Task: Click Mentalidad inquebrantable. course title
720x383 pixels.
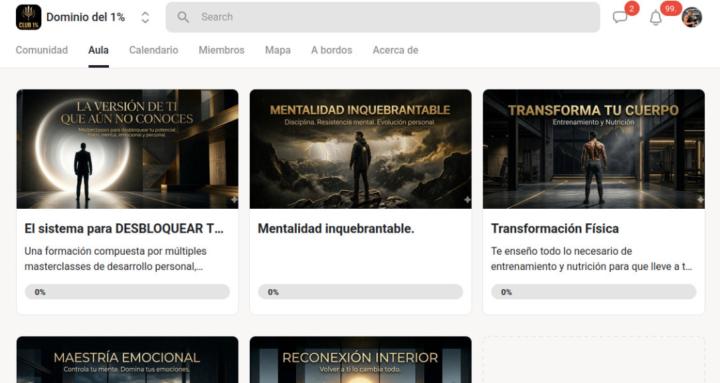Action: (x=336, y=228)
